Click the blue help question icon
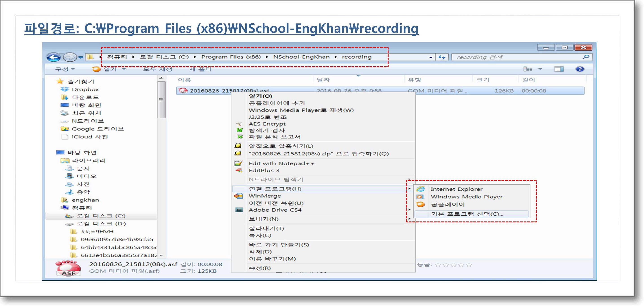 [580, 69]
